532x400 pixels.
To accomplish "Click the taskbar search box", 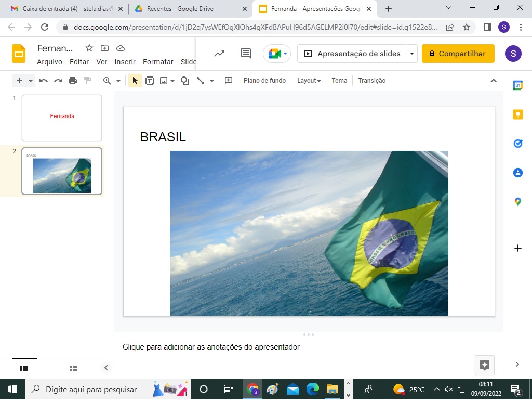I will 108,390.
